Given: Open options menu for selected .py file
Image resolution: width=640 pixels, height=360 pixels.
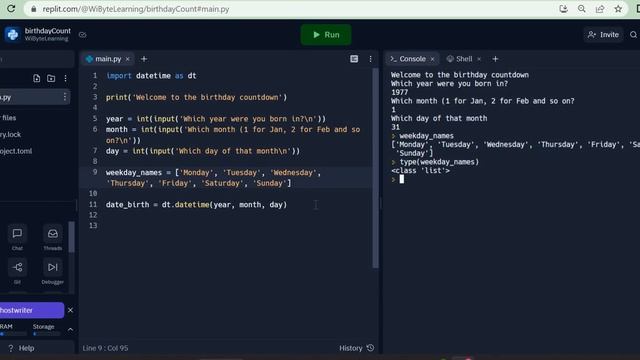Looking at the screenshot, I should pyautogui.click(x=64, y=97).
